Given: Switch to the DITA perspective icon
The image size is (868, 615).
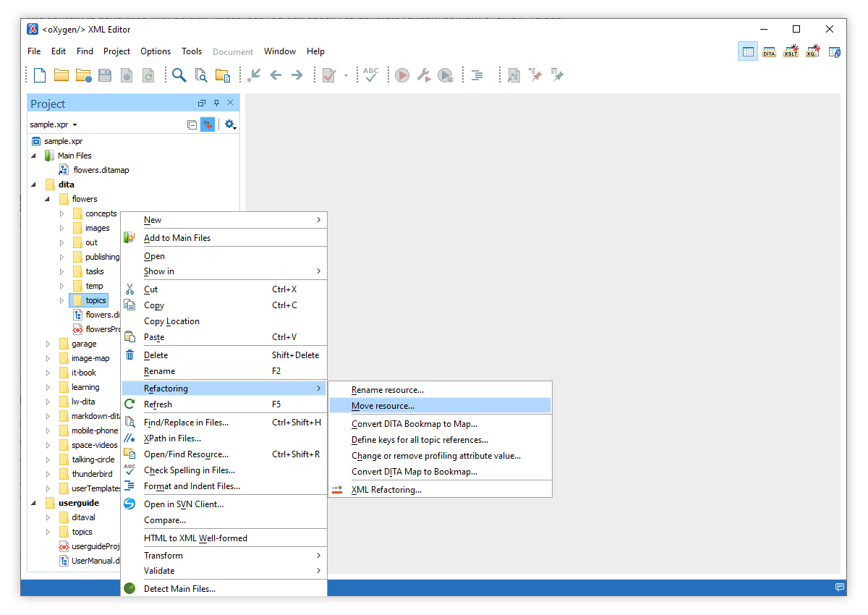Looking at the screenshot, I should (769, 51).
